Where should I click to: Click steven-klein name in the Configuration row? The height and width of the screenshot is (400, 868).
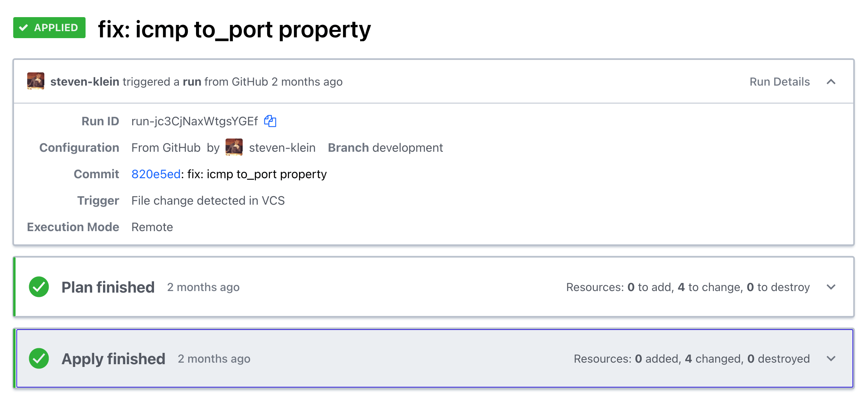click(x=282, y=148)
